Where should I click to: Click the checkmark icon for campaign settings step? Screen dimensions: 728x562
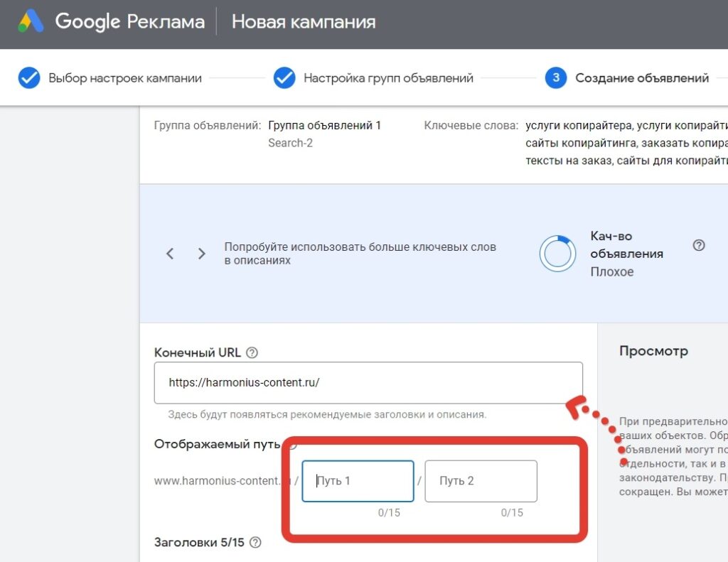(x=29, y=78)
